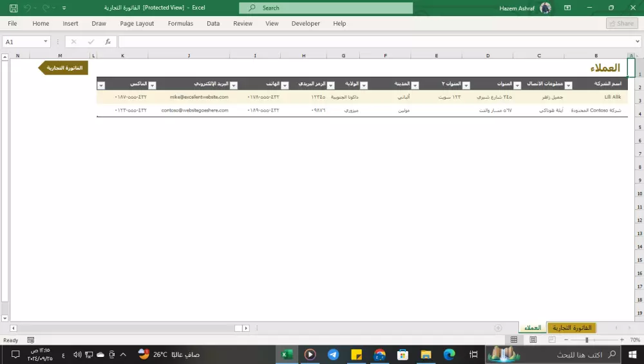
Task: Switch to Page Break Preview icon
Action: [552, 340]
